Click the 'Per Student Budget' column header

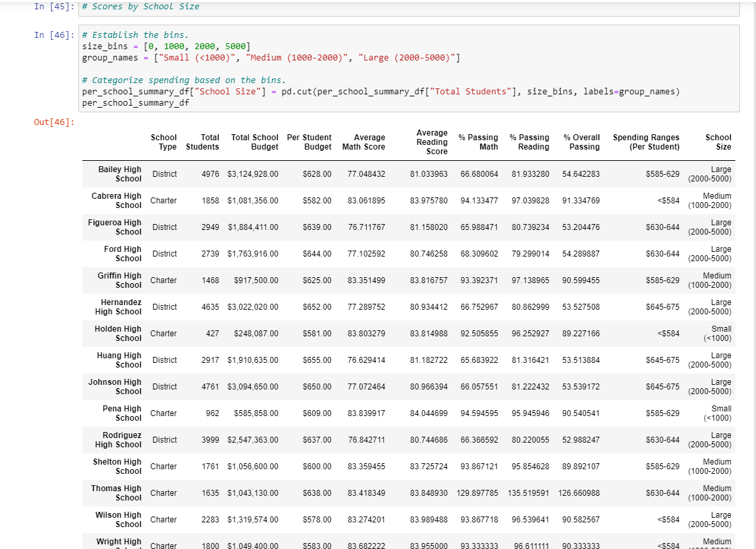pyautogui.click(x=309, y=142)
